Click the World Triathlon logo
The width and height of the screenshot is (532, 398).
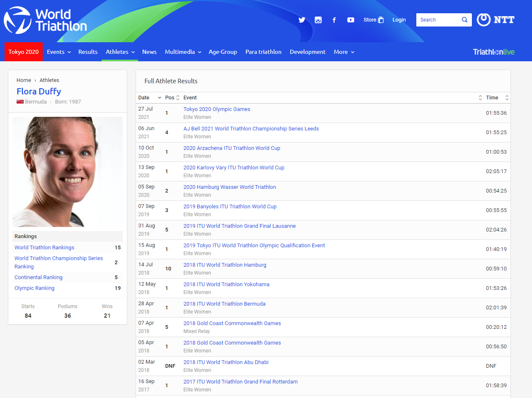(x=46, y=20)
